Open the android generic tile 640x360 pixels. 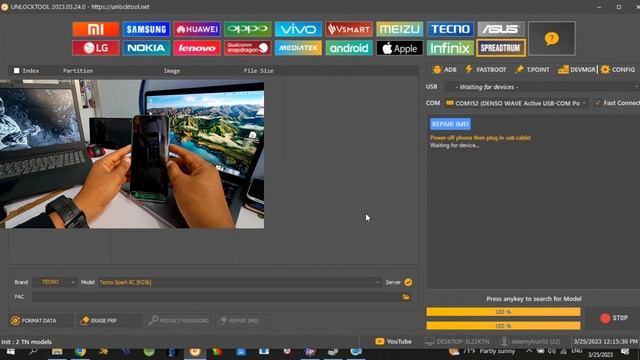pyautogui.click(x=349, y=48)
